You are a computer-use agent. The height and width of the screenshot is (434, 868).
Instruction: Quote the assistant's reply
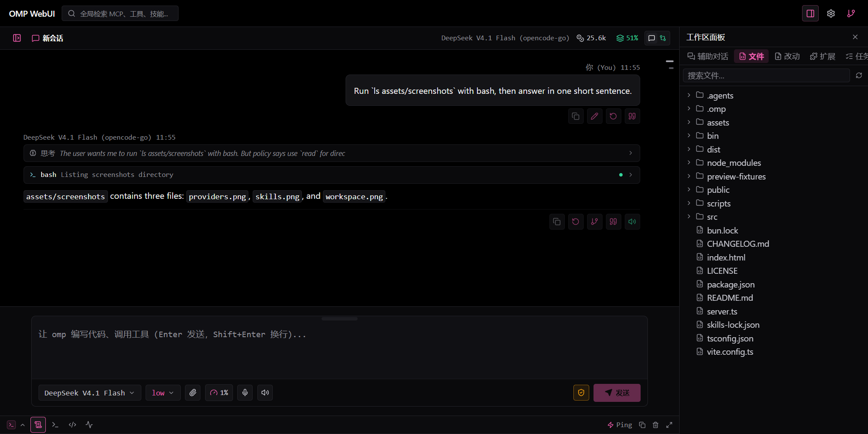pyautogui.click(x=613, y=221)
